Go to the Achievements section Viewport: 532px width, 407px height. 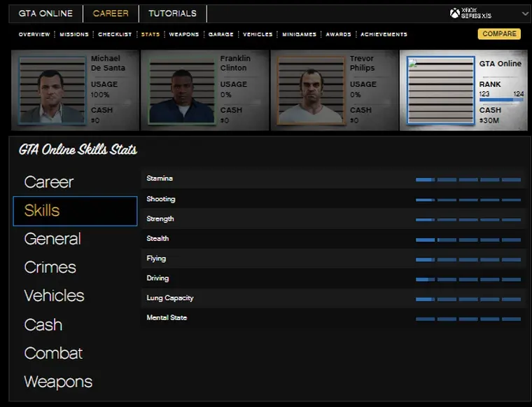point(384,34)
